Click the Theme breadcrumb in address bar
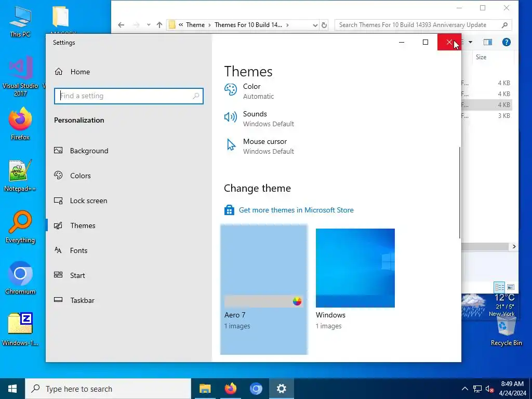This screenshot has width=532, height=399. (195, 25)
